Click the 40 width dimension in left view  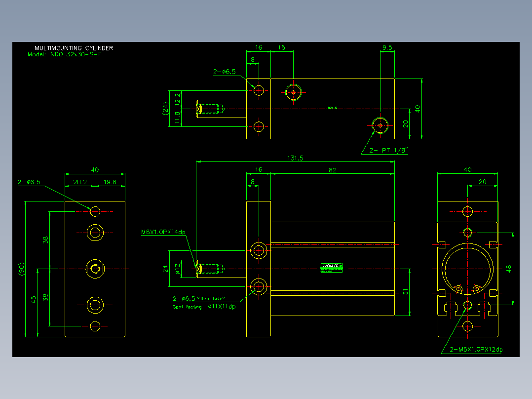click(x=95, y=170)
